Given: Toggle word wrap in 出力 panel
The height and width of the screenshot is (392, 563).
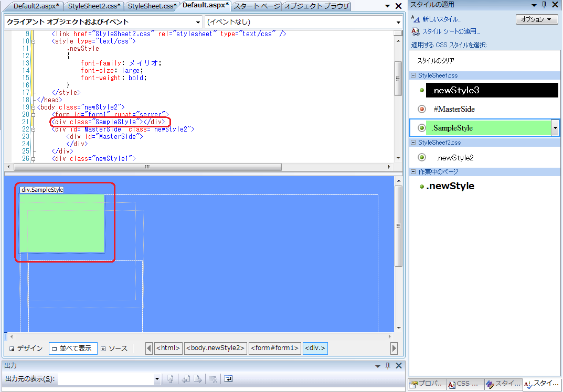Looking at the screenshot, I should [228, 379].
